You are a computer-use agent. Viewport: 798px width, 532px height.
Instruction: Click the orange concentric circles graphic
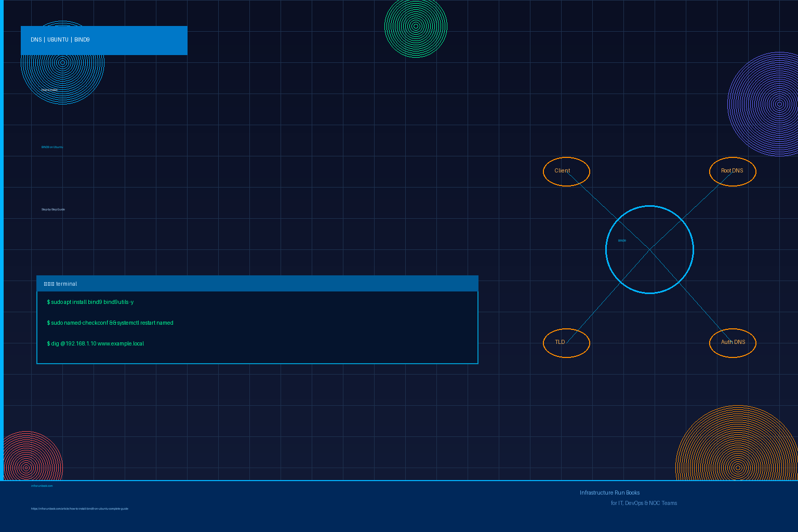pyautogui.click(x=737, y=451)
